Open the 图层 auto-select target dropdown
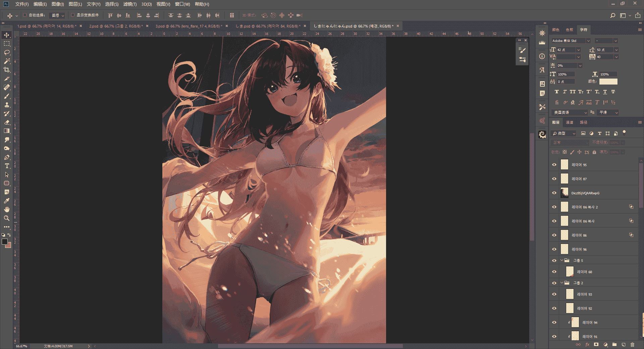This screenshot has width=644, height=349. 57,15
